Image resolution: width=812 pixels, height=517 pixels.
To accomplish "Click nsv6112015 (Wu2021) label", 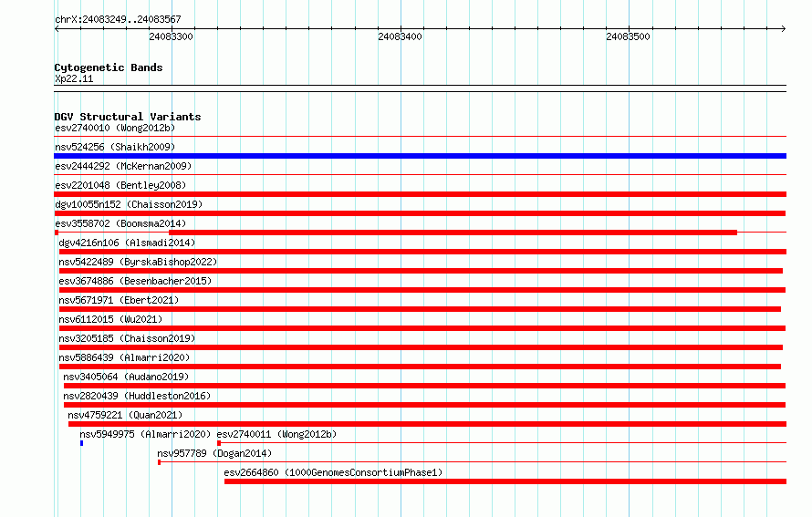I will pos(110,319).
